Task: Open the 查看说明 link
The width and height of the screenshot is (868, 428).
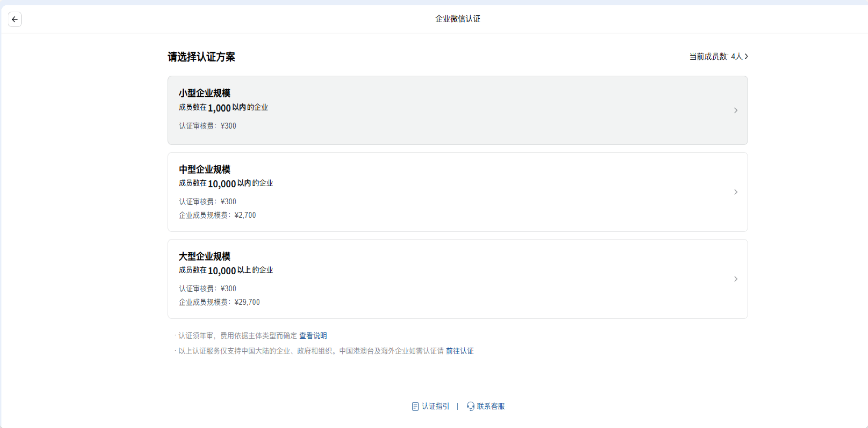Action: click(313, 336)
